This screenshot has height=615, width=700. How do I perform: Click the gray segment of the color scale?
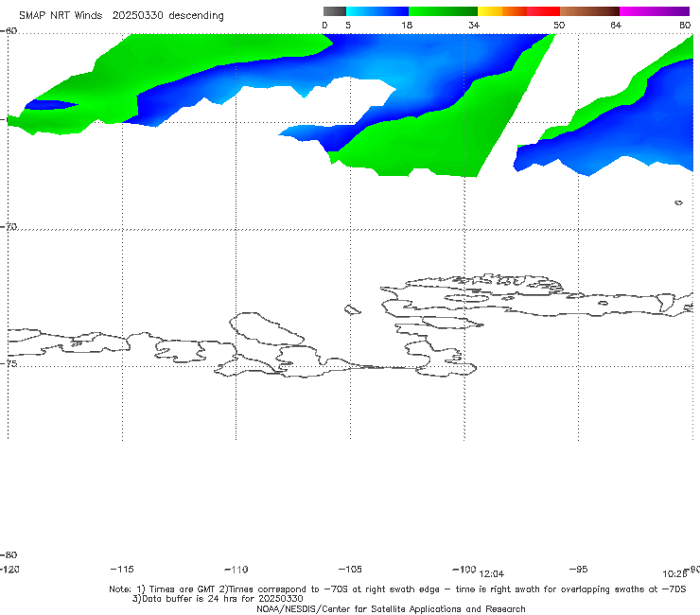[x=334, y=11]
